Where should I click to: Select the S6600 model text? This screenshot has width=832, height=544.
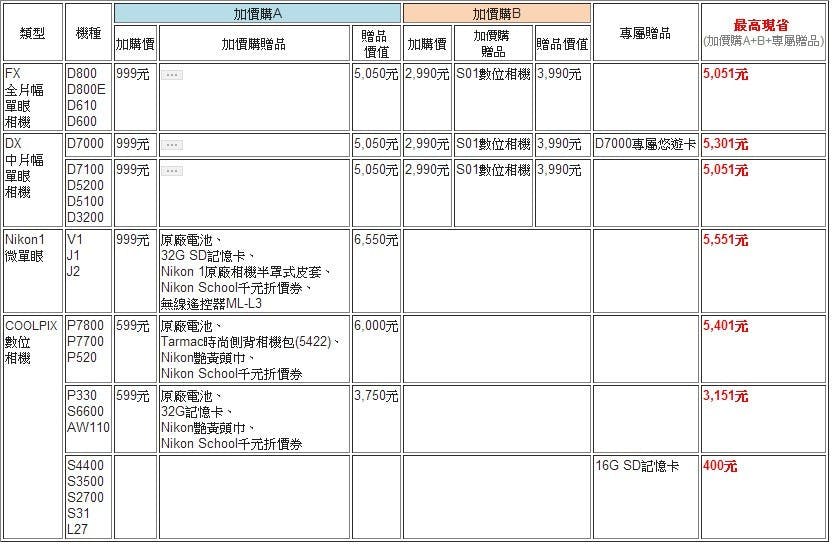pos(85,412)
